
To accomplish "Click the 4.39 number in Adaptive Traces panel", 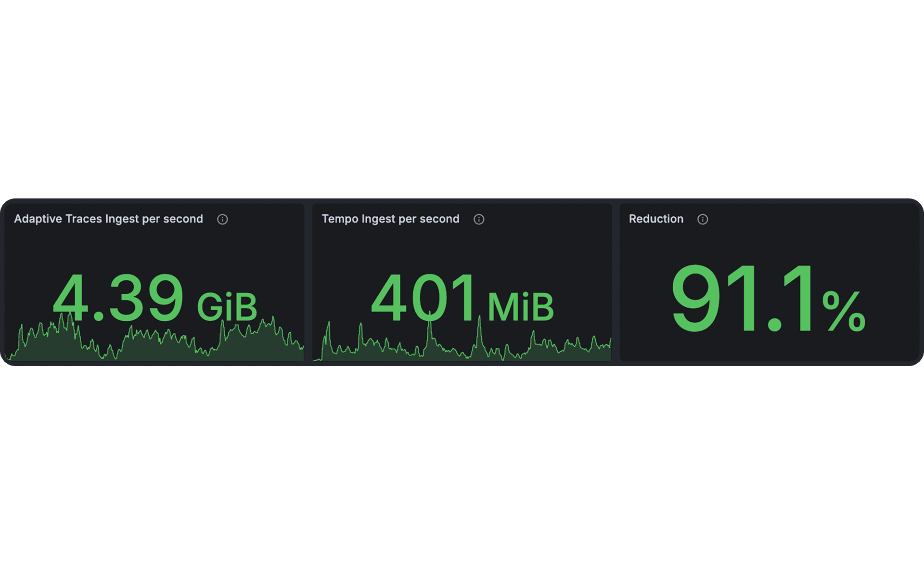I will [x=118, y=298].
